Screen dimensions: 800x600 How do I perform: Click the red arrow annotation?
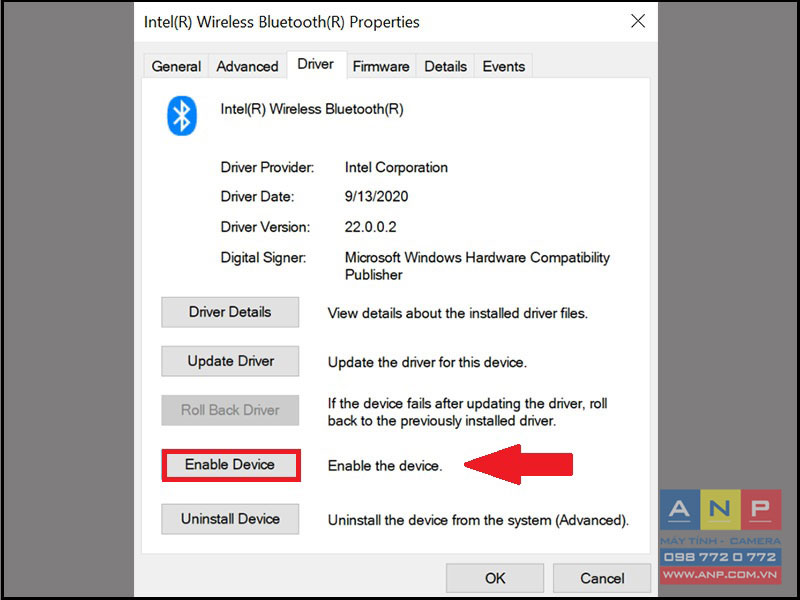[x=518, y=464]
